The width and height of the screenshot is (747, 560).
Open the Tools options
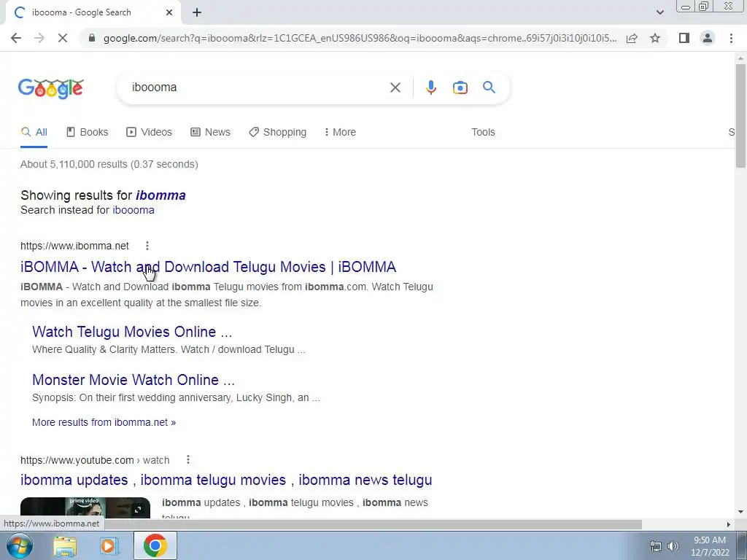pyautogui.click(x=483, y=133)
